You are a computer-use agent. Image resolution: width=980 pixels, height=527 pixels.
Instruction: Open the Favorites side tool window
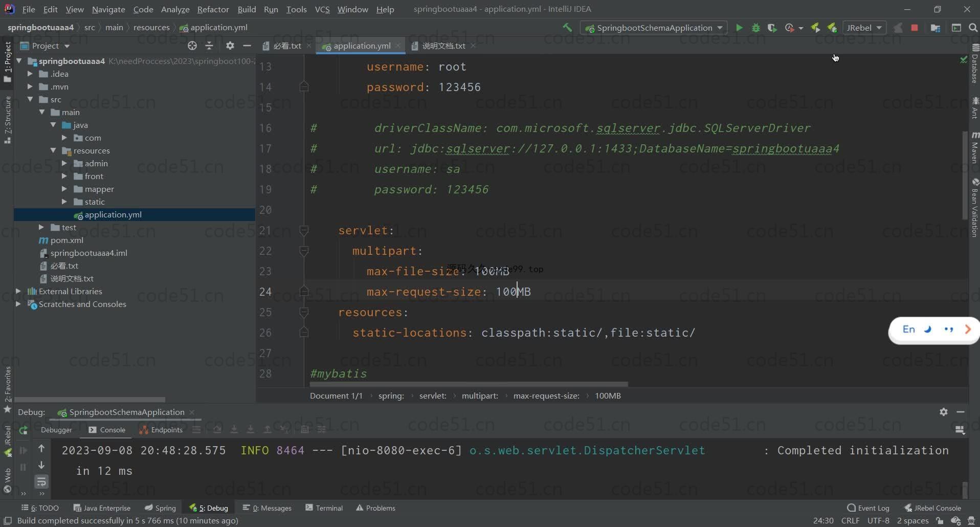point(7,390)
